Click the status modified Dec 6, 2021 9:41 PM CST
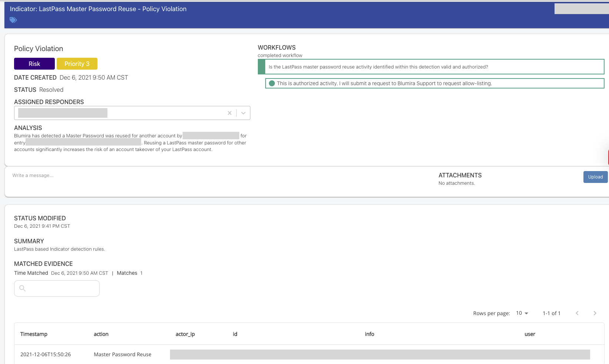 point(42,226)
